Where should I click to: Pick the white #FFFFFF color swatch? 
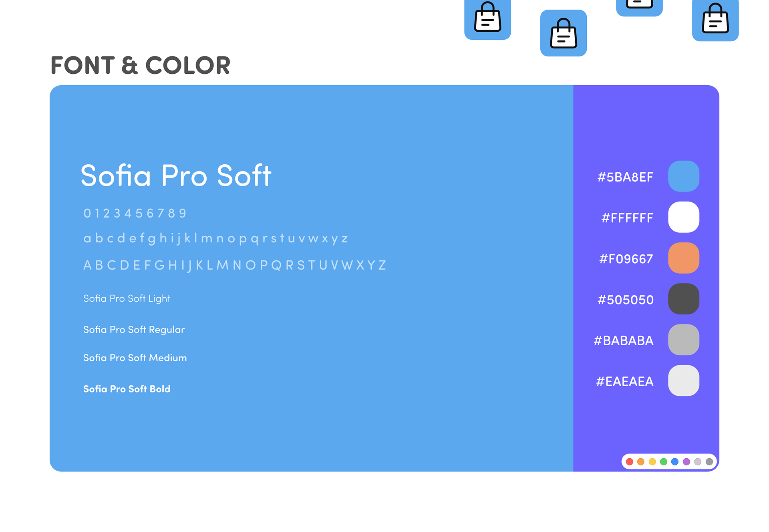pyautogui.click(x=684, y=217)
